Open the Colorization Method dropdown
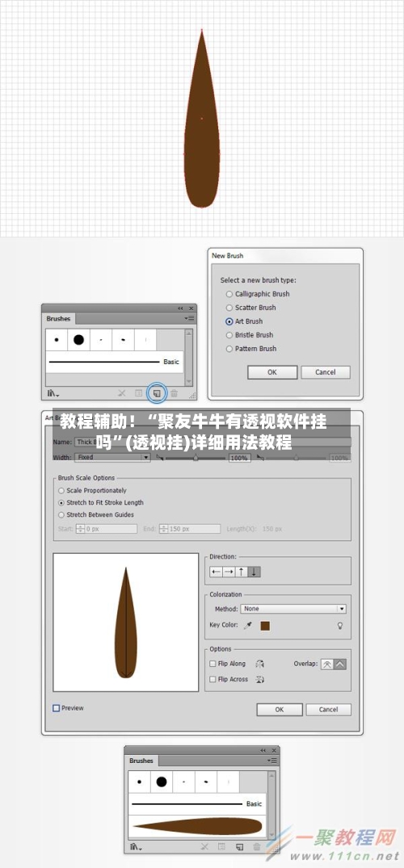This screenshot has width=404, height=868. pyautogui.click(x=293, y=608)
